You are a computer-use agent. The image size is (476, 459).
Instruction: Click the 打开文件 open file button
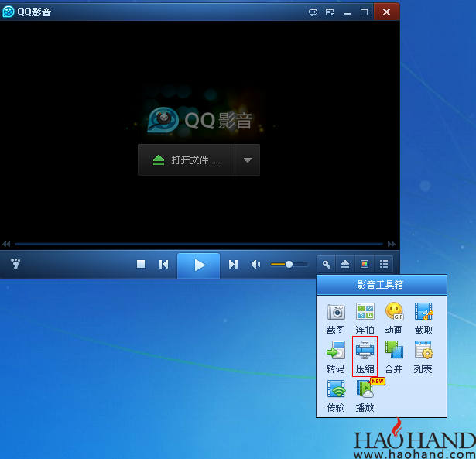187,160
